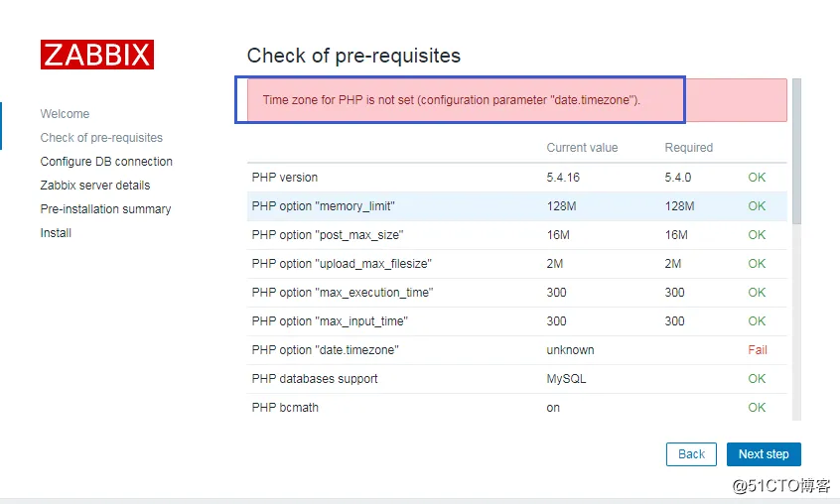
Task: Go to Pre-installation summary step
Action: [x=105, y=209]
